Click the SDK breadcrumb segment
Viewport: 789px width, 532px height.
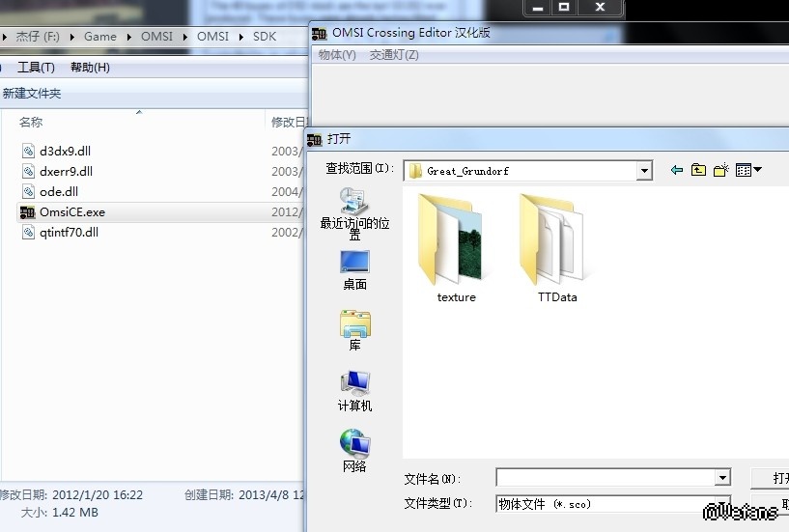click(265, 37)
